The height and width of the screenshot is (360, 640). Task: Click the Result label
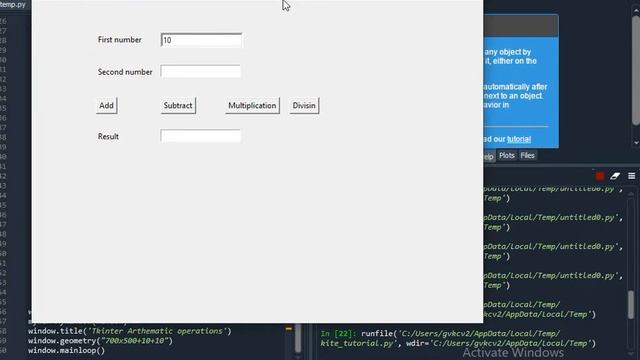click(x=108, y=136)
